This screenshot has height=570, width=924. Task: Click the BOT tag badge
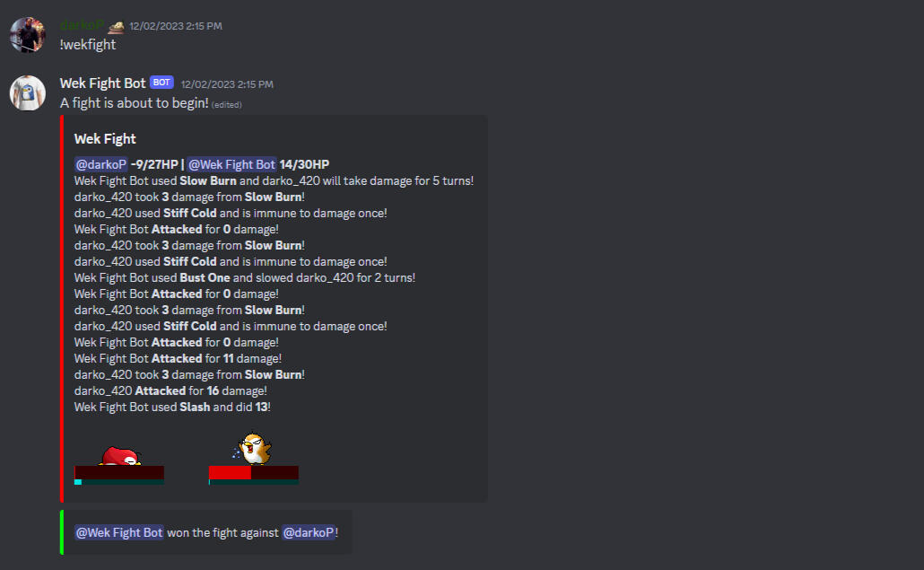coord(161,83)
